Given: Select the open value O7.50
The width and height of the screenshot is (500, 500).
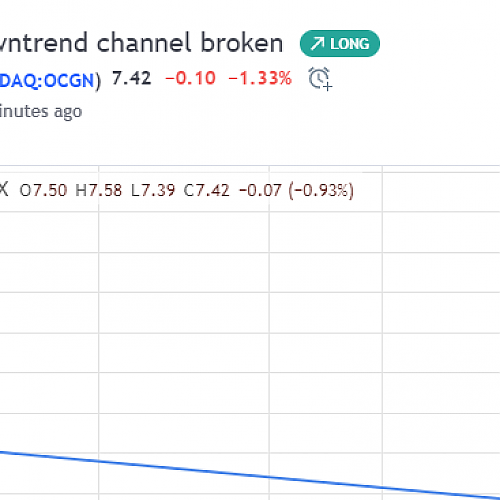Looking at the screenshot, I should pyautogui.click(x=43, y=190).
